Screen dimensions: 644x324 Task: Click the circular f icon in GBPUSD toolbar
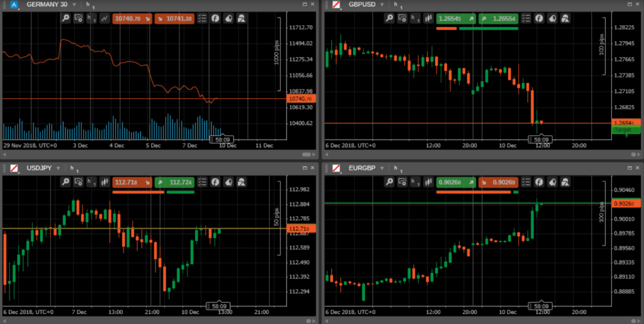[538, 18]
